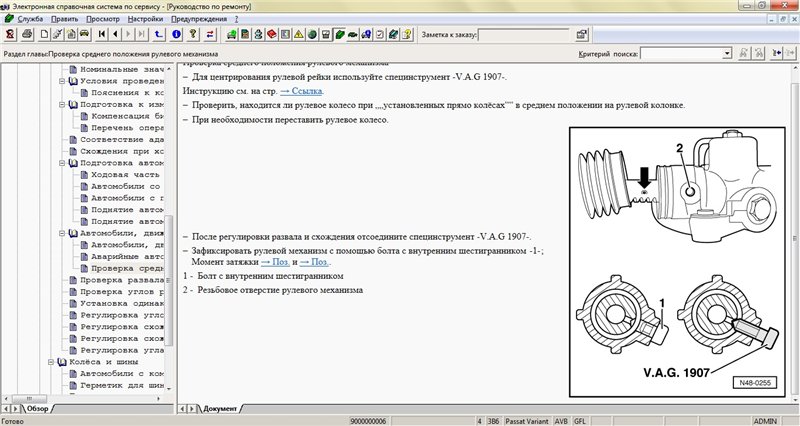Screen dimensions: 800x426
Task: Select 'Номинальные знач' tree item
Action: pos(122,69)
